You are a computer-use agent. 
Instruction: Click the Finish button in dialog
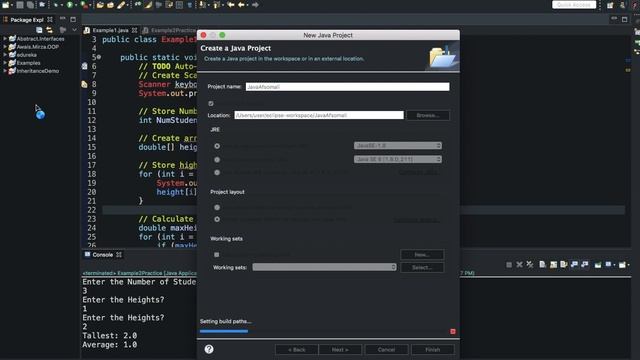[433, 350]
